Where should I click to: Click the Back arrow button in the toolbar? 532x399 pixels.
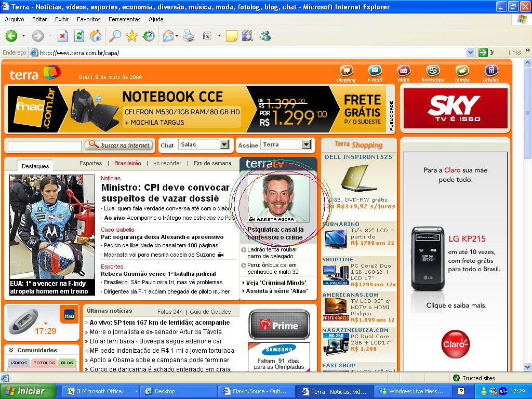(11, 36)
